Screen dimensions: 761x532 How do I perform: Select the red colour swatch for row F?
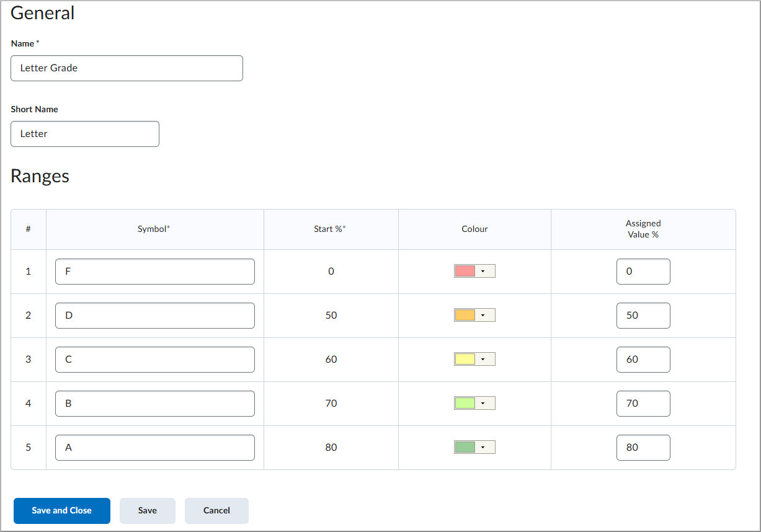tap(465, 271)
